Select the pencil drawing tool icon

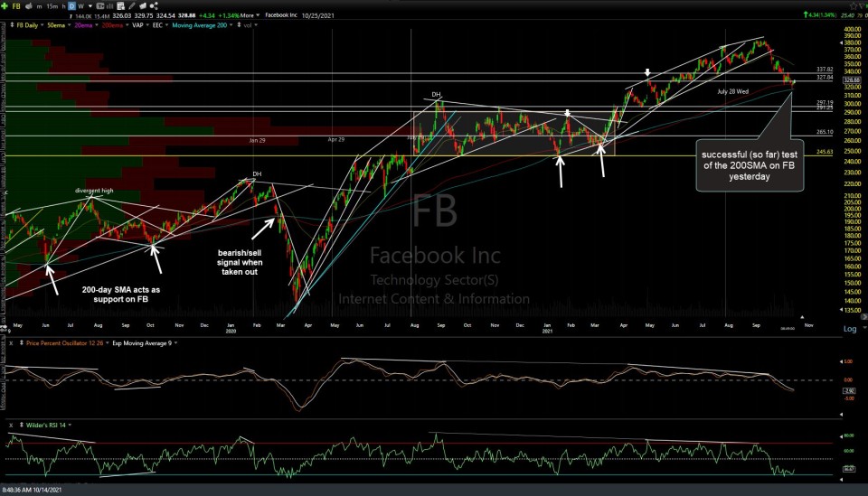(x=132, y=6)
